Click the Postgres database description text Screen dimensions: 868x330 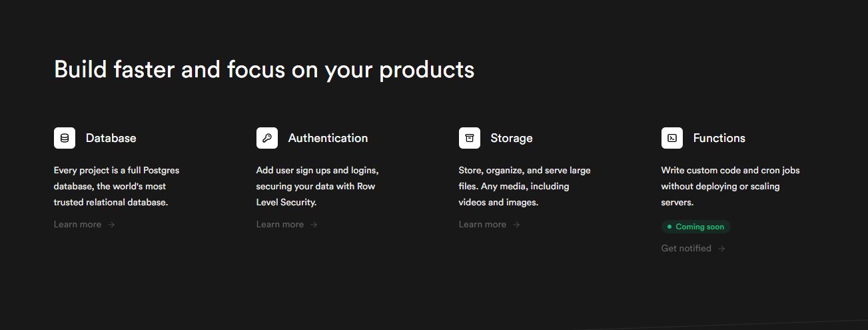[117, 186]
